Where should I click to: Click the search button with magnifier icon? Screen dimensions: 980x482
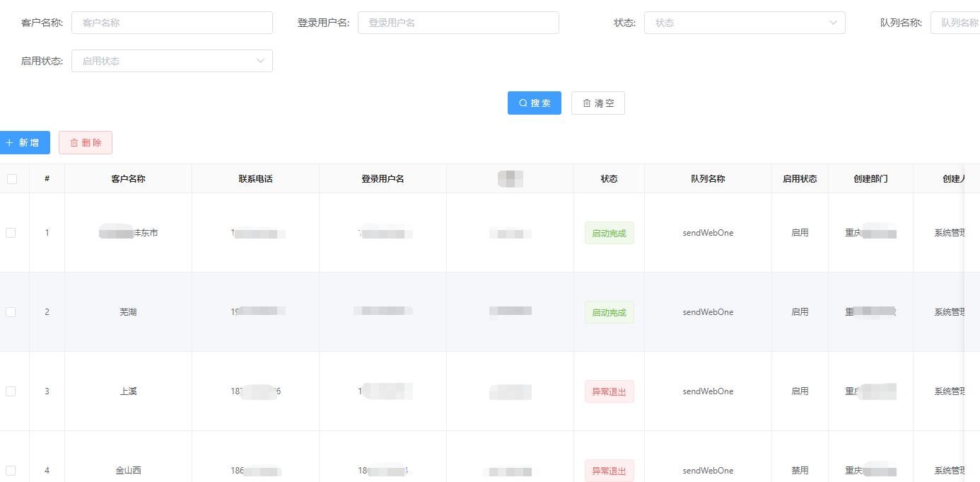pyautogui.click(x=534, y=103)
